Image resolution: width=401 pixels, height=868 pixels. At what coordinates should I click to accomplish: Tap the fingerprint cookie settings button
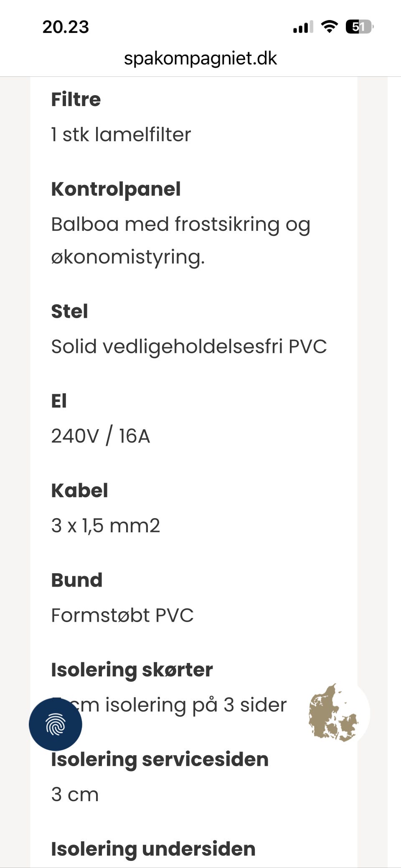pos(55,724)
